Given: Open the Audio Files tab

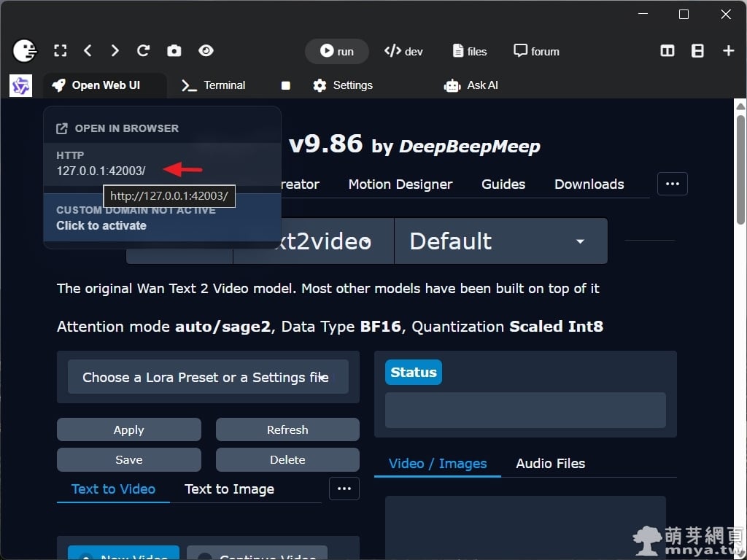Looking at the screenshot, I should [550, 464].
